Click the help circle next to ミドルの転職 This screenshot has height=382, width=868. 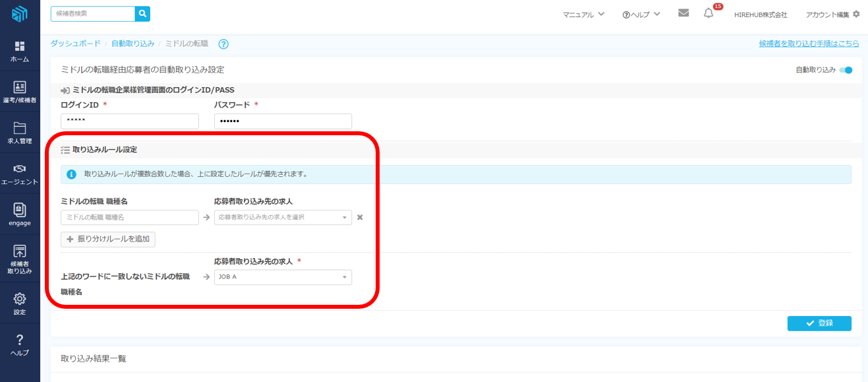223,44
